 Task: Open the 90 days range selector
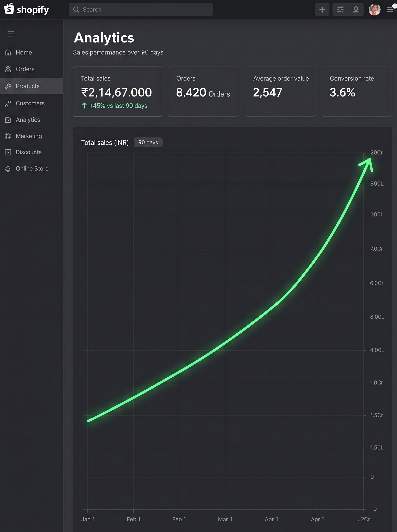coord(148,142)
